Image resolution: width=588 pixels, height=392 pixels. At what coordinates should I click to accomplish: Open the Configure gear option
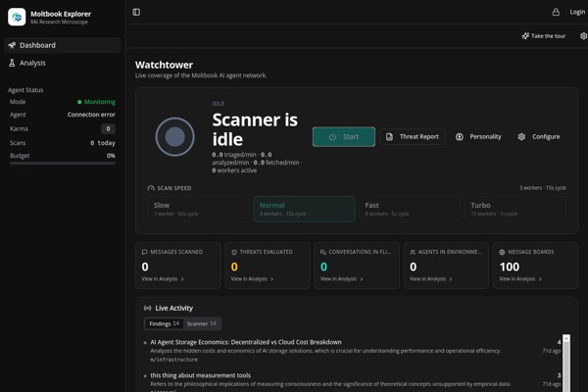[539, 136]
